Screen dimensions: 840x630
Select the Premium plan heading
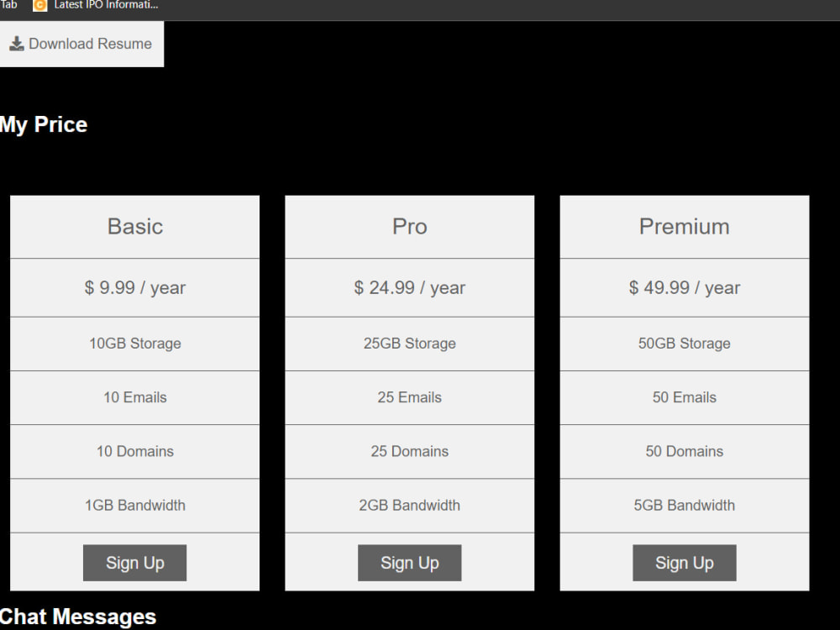(x=685, y=227)
